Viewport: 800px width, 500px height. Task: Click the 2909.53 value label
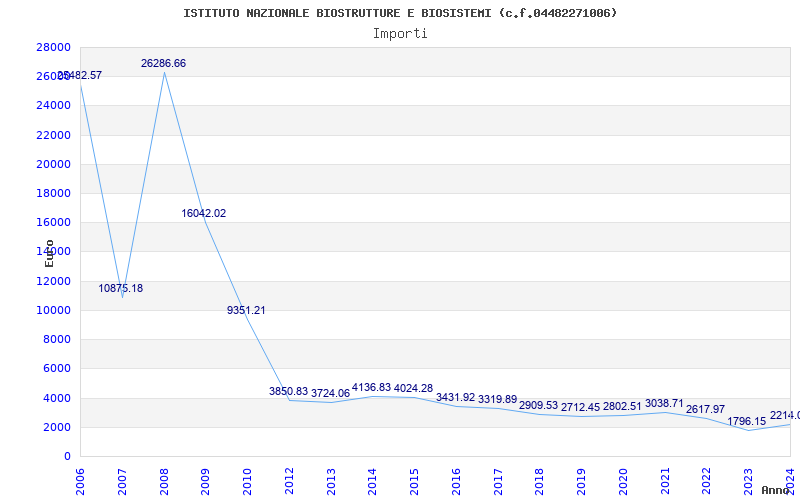point(539,405)
